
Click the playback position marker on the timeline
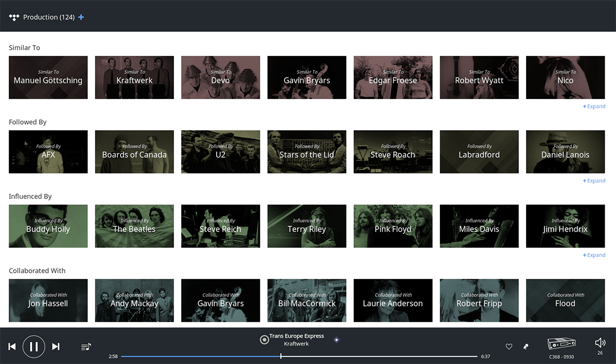tap(281, 356)
